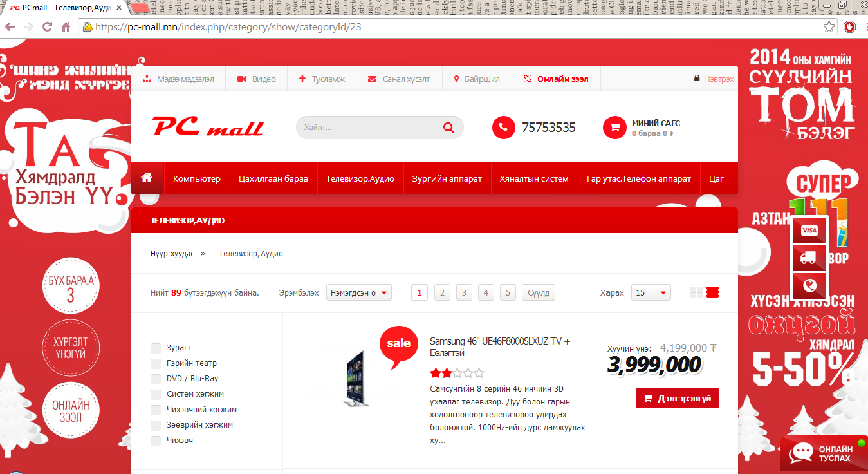Viewport: 868px width, 474px height.
Task: Select the Компьютер navigation menu
Action: pos(196,178)
